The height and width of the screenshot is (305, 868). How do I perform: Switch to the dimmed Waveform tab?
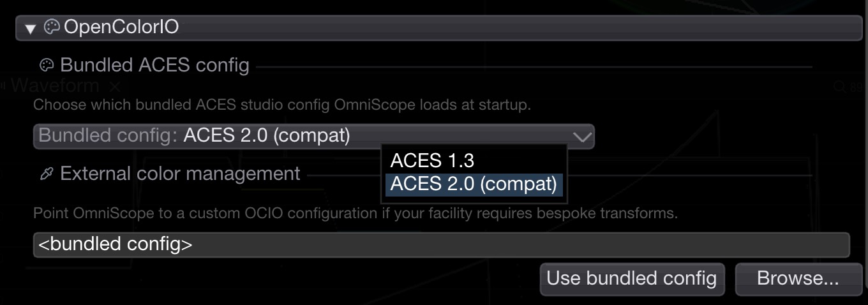click(56, 86)
